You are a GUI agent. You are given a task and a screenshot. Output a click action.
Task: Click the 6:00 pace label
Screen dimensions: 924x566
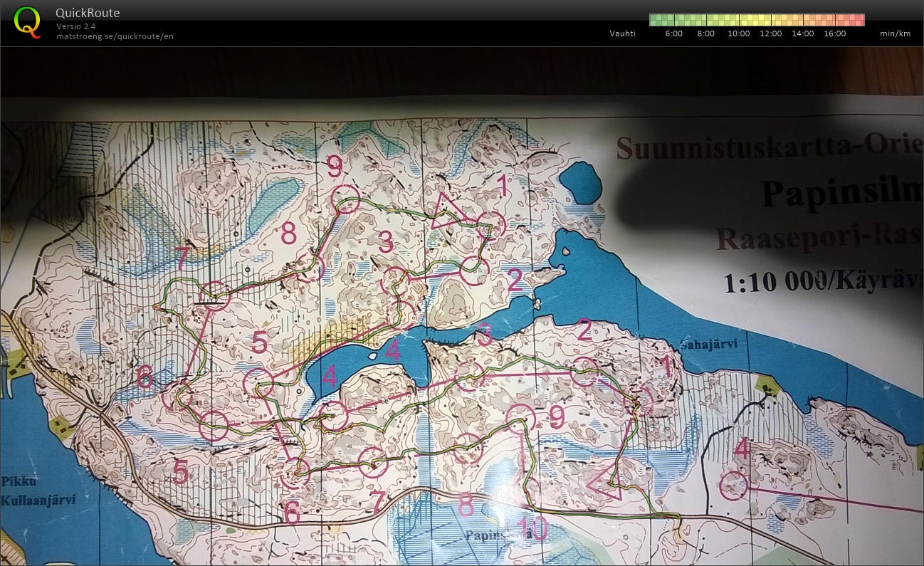tap(673, 33)
